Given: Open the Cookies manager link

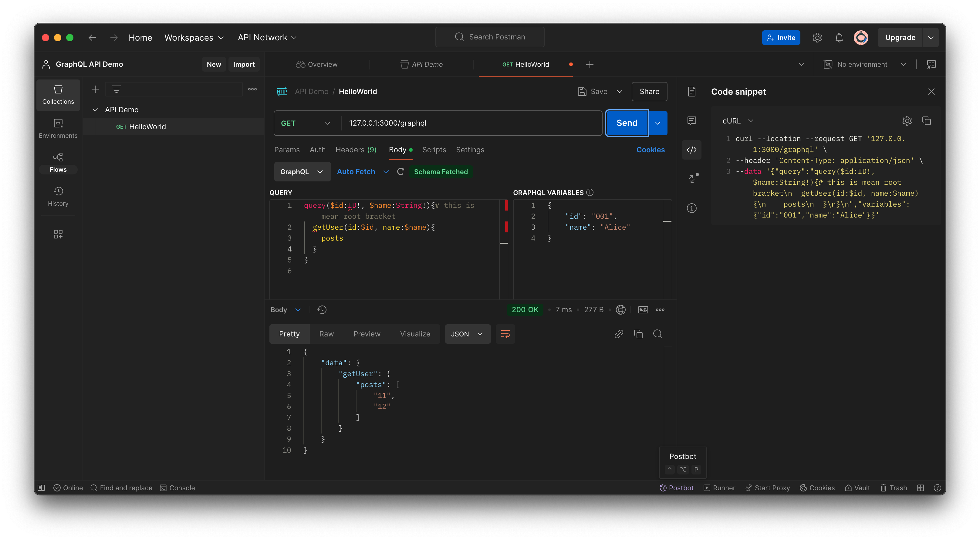Looking at the screenshot, I should [651, 150].
